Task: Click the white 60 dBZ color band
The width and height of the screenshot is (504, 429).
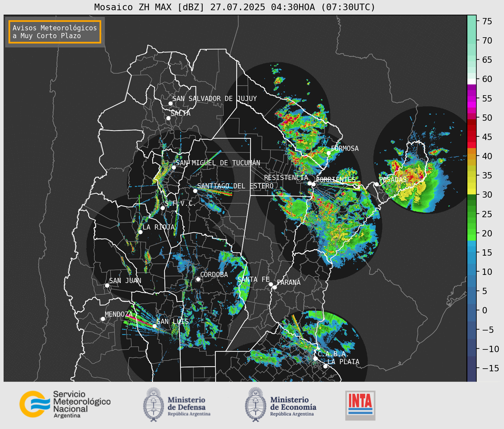Action: pyautogui.click(x=472, y=81)
